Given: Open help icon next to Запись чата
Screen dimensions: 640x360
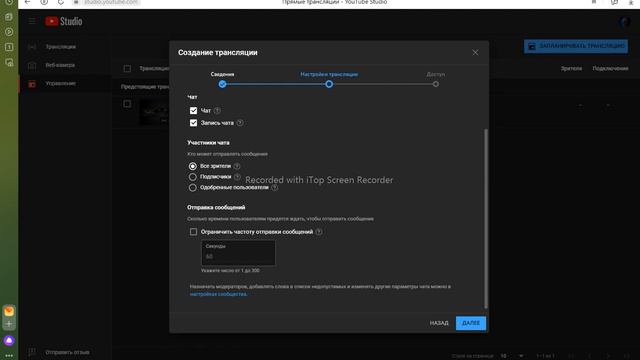Looking at the screenshot, I should click(x=240, y=123).
